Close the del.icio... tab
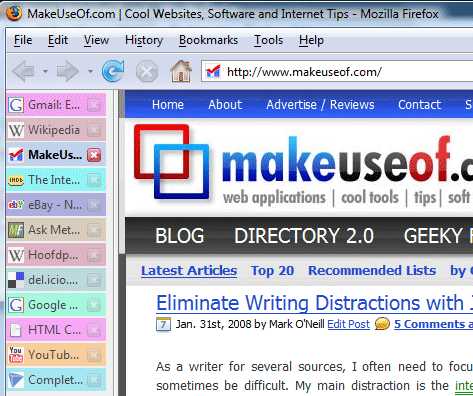Screen dimensions: 473x396 coord(94,280)
